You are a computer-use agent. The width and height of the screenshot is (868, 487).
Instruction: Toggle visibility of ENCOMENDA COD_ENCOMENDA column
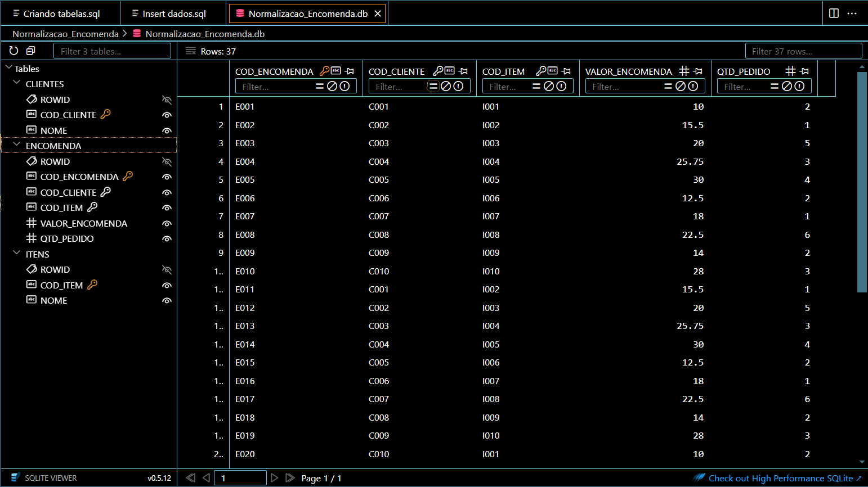167,177
